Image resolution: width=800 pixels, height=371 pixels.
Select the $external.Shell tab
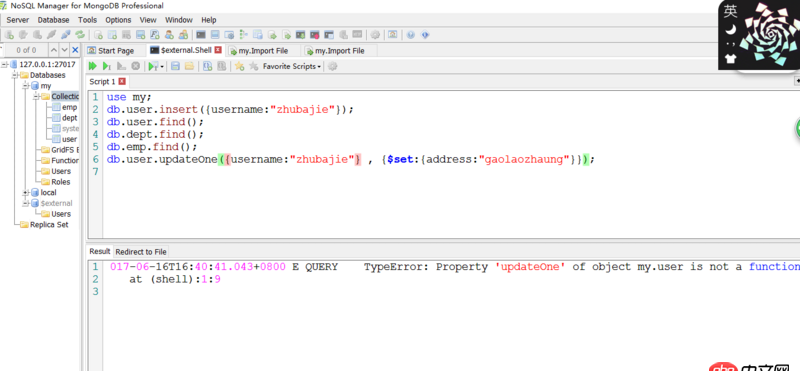[x=186, y=50]
